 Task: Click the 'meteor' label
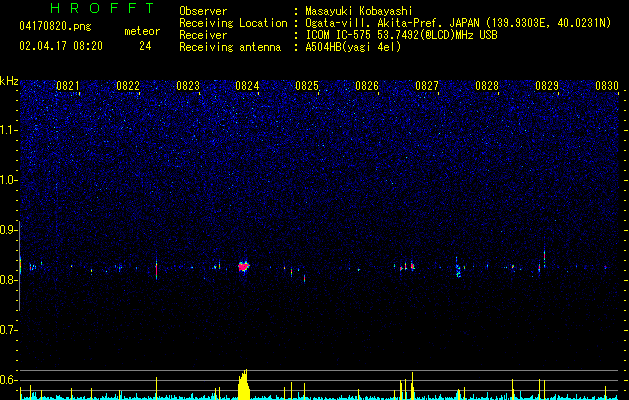coord(142,31)
